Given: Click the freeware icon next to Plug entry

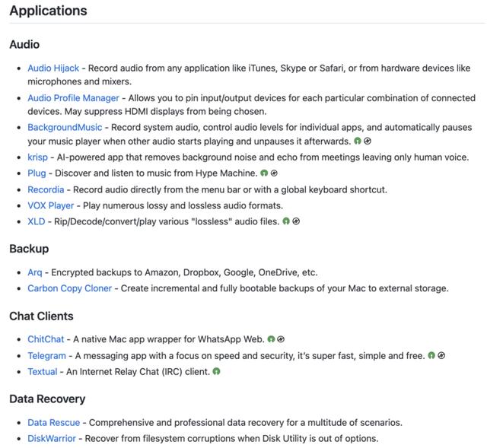Looking at the screenshot, I should (x=274, y=173).
